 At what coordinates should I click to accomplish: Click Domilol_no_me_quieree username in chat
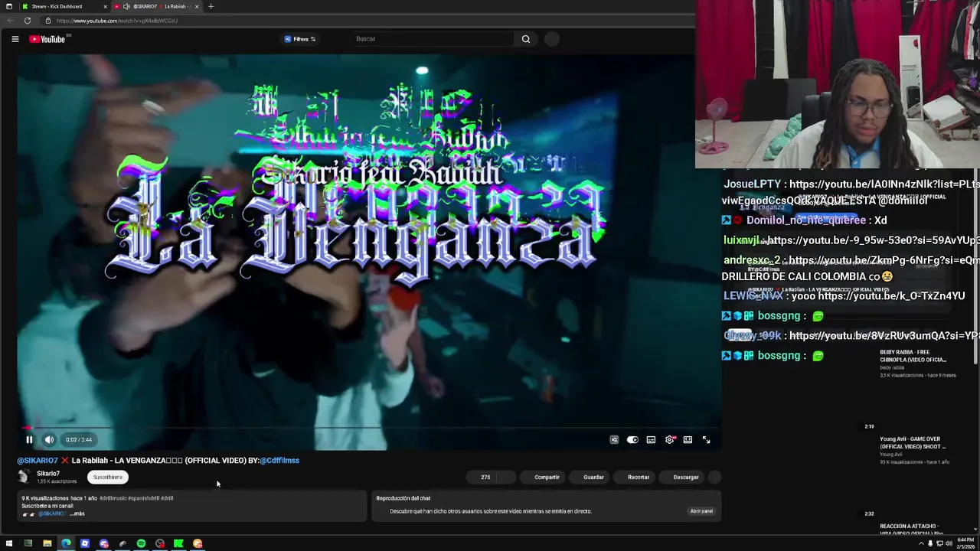[x=806, y=220]
